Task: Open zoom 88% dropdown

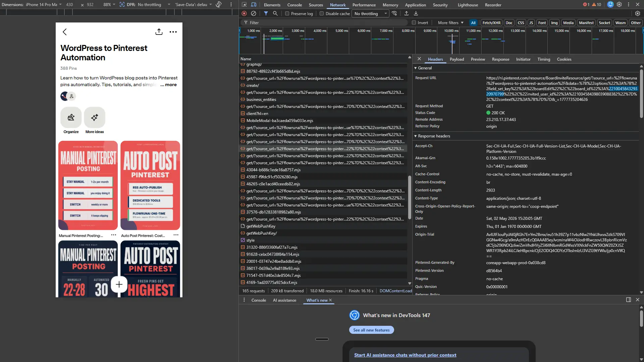Action: (109, 5)
